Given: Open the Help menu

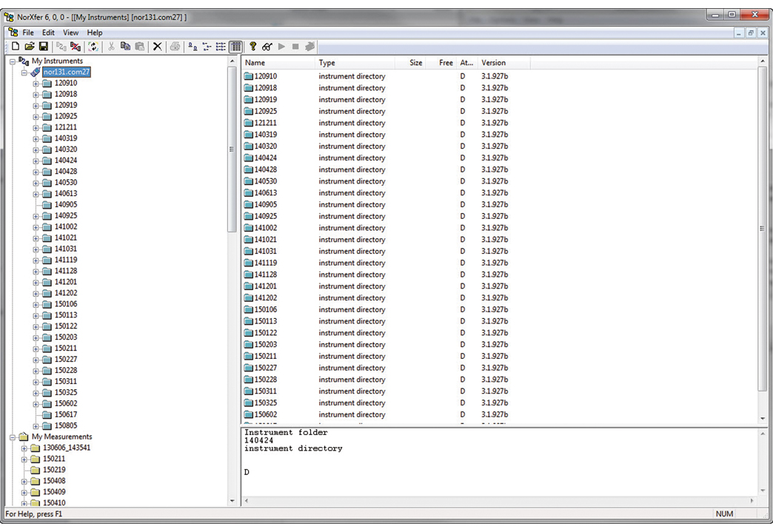Looking at the screenshot, I should coord(95,33).
